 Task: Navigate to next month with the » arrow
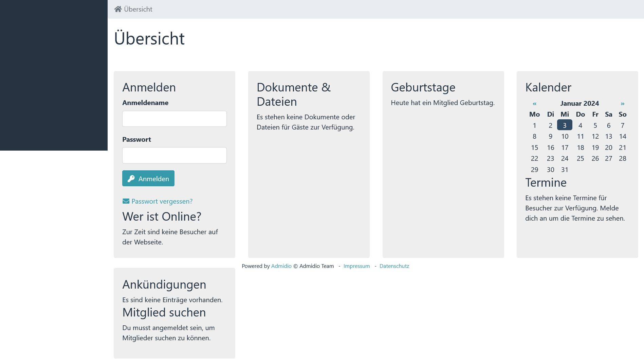click(623, 103)
